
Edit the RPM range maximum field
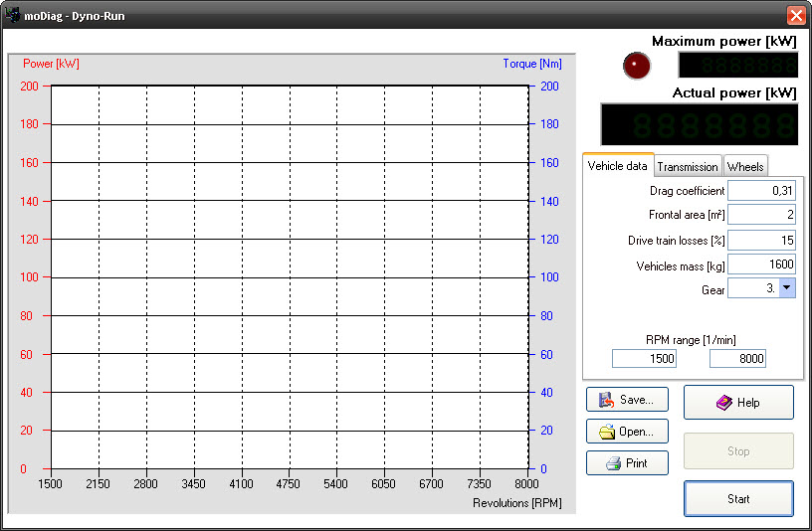click(737, 358)
